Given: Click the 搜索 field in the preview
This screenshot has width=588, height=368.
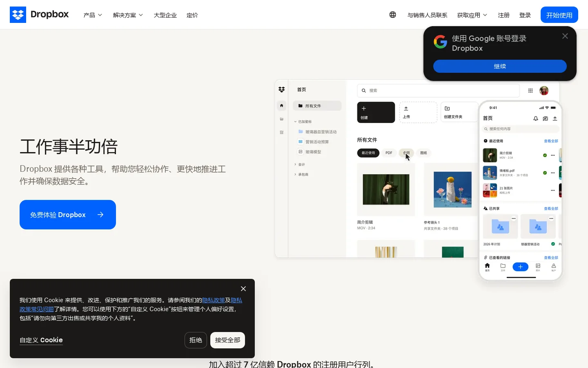Looking at the screenshot, I should click(438, 90).
